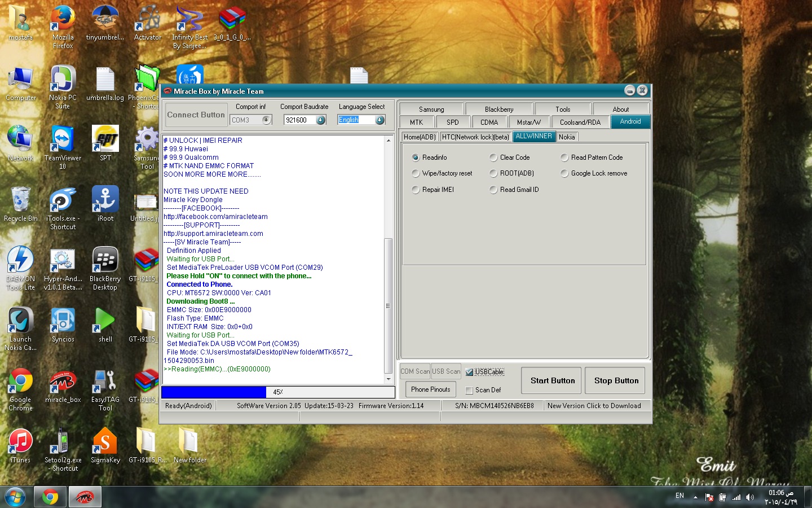The height and width of the screenshot is (508, 812).
Task: Switch to the MTK tab
Action: [x=417, y=122]
